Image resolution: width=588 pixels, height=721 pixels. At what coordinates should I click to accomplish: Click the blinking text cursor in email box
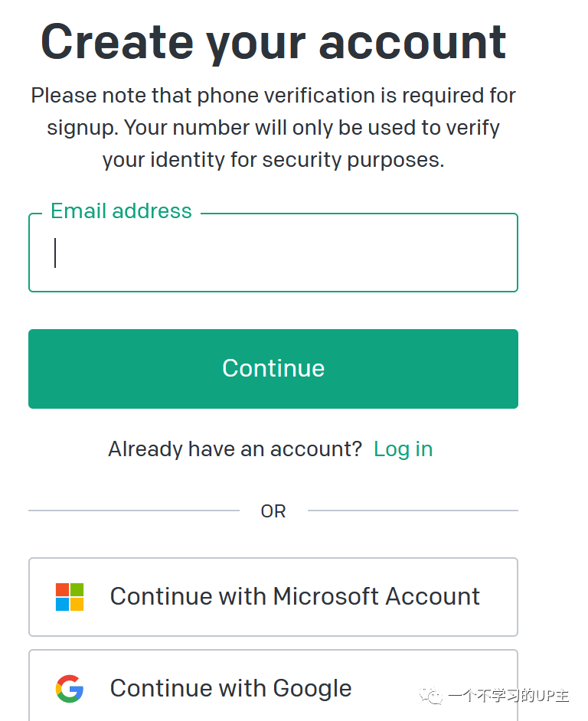point(55,253)
